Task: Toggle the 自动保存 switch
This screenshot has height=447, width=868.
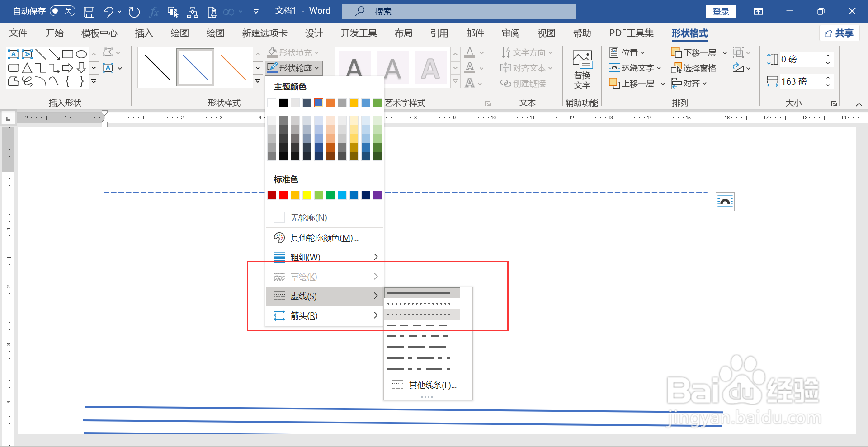Action: (62, 11)
